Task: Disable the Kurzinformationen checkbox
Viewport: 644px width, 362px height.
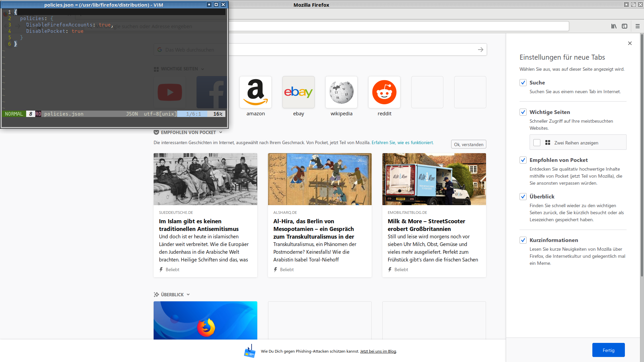Action: pyautogui.click(x=523, y=240)
